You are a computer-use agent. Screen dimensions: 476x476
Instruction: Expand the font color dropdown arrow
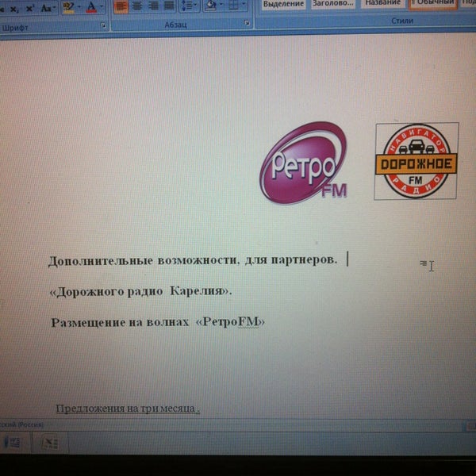click(x=102, y=6)
